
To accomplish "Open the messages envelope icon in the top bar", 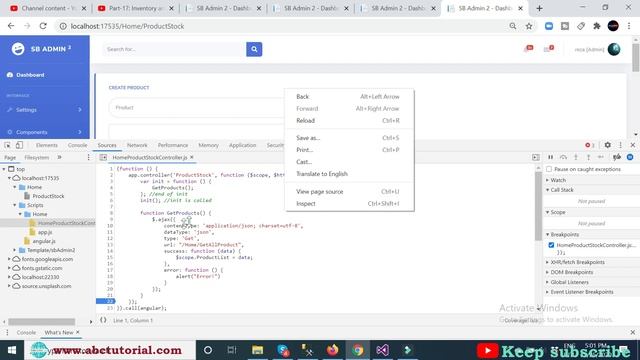I will click(549, 49).
